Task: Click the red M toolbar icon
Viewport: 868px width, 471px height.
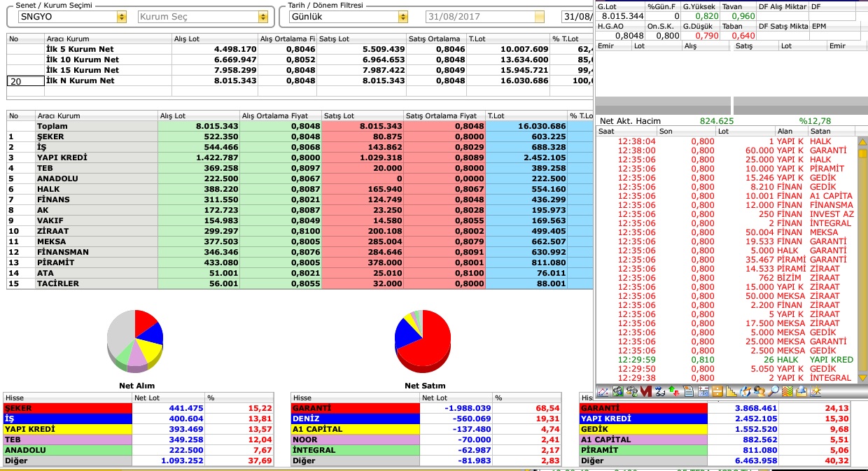Action: pos(645,391)
